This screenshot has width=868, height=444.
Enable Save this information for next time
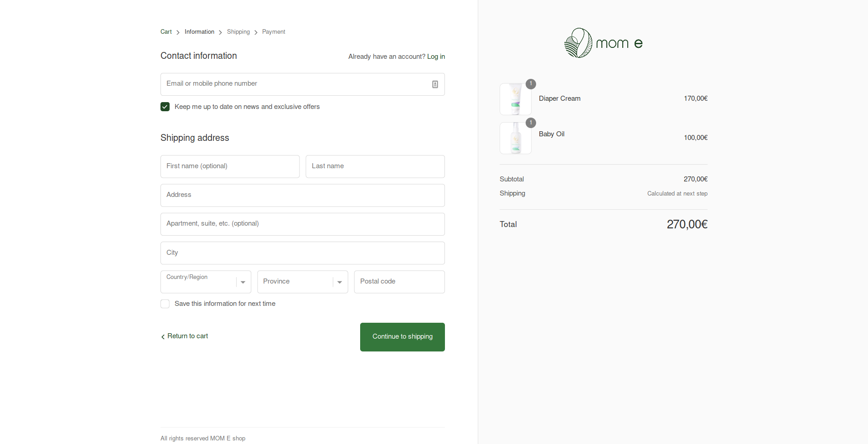point(165,304)
